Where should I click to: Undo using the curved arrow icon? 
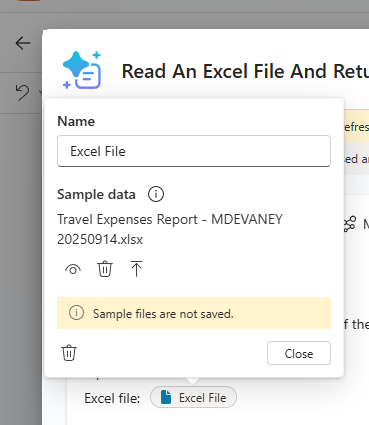point(22,92)
